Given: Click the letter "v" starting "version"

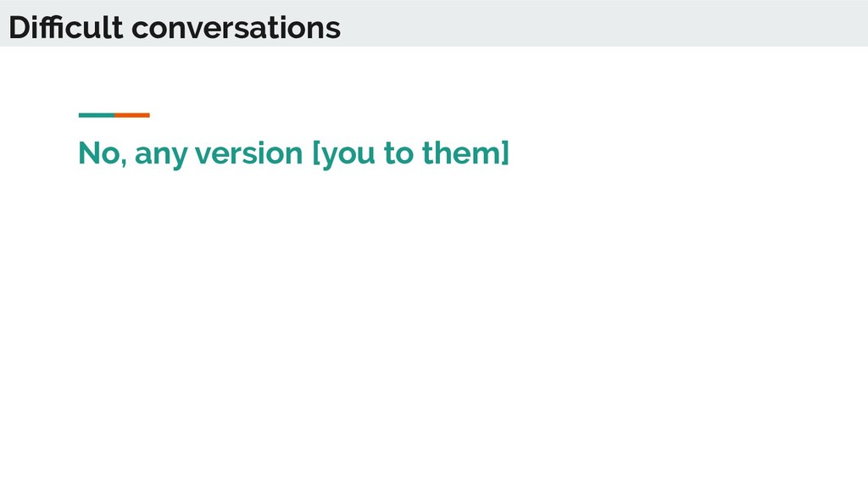Looking at the screenshot, I should tap(203, 156).
